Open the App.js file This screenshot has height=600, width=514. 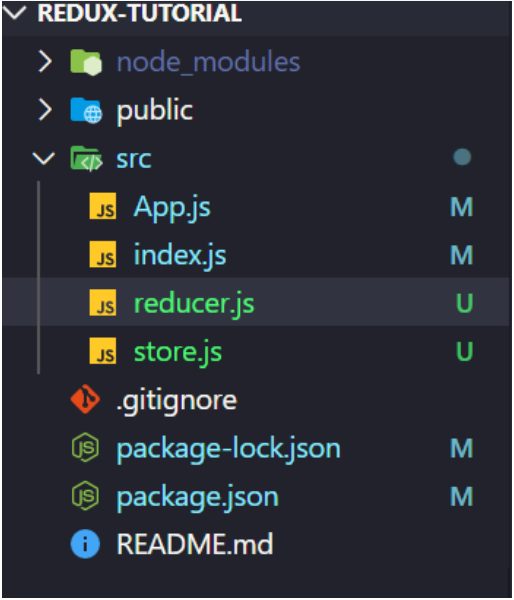tap(172, 208)
